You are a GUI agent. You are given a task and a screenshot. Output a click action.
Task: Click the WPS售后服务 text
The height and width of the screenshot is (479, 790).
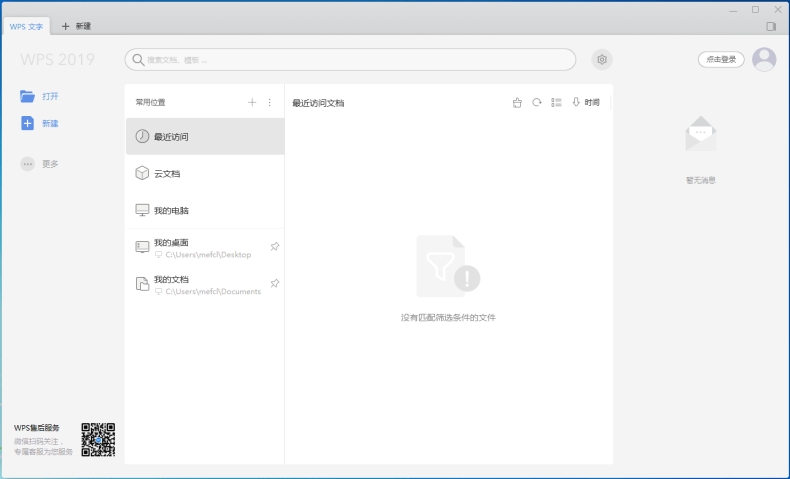36,428
